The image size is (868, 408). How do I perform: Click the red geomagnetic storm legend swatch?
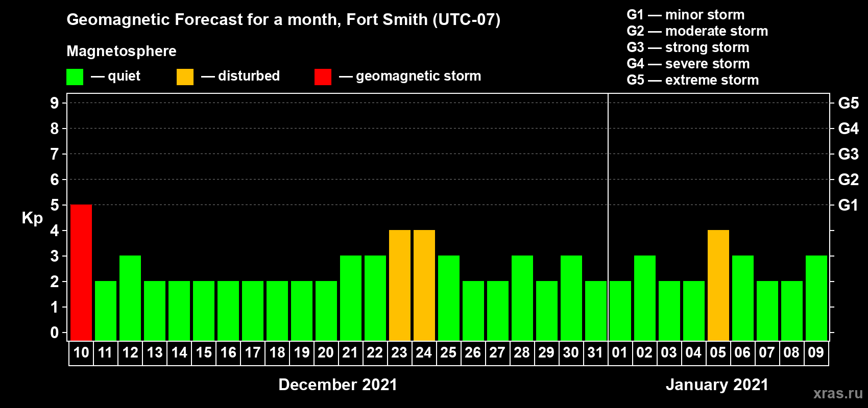pyautogui.click(x=323, y=77)
